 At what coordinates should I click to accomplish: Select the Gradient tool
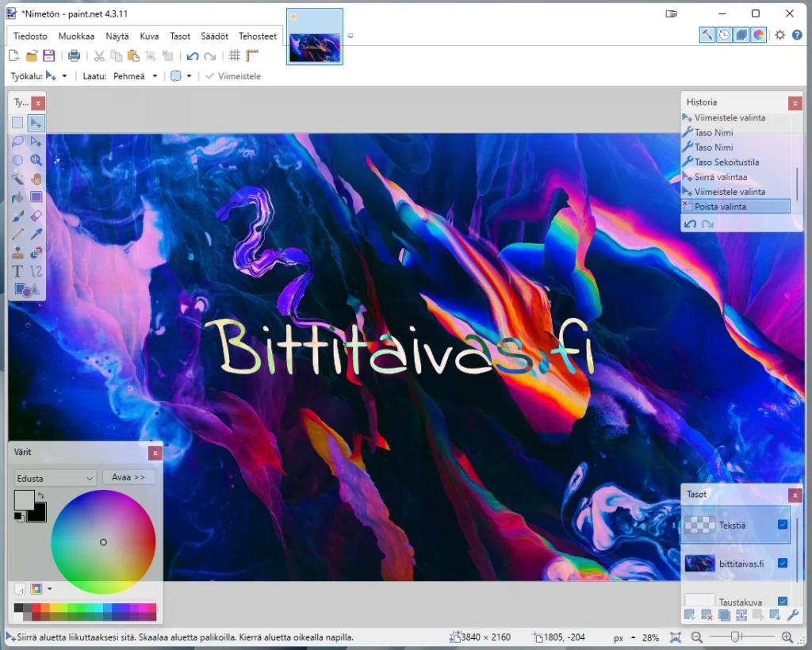point(36,197)
